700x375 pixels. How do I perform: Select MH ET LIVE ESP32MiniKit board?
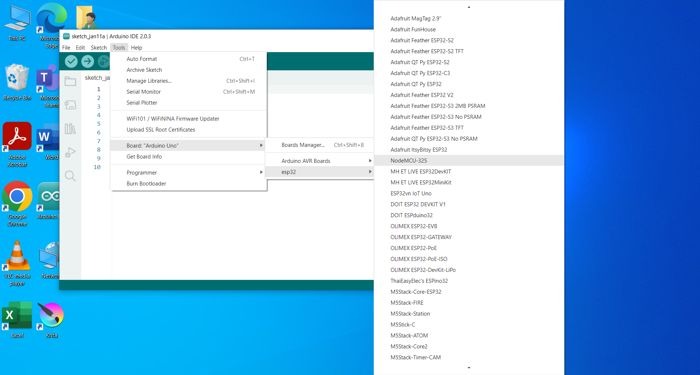(469, 182)
